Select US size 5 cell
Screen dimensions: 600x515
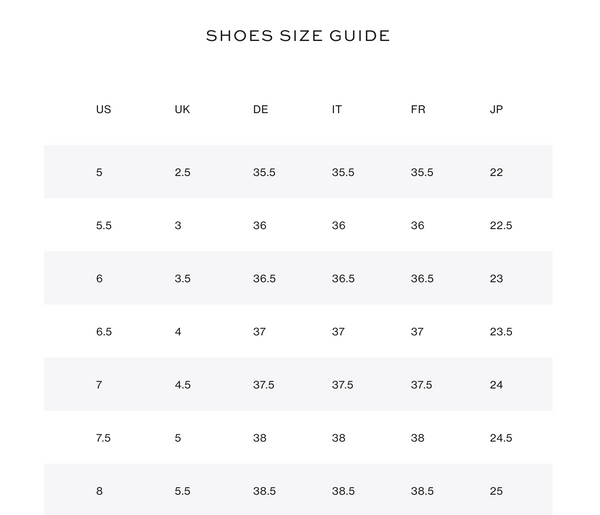99,172
